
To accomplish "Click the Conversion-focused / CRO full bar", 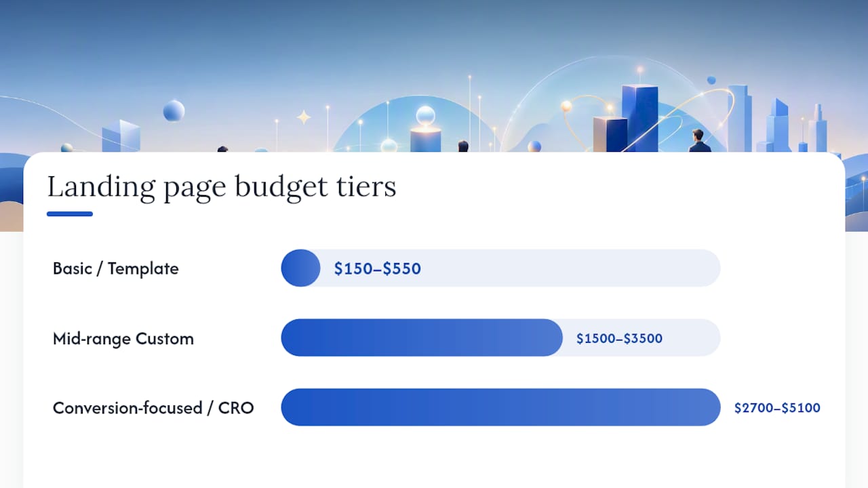I will click(500, 407).
